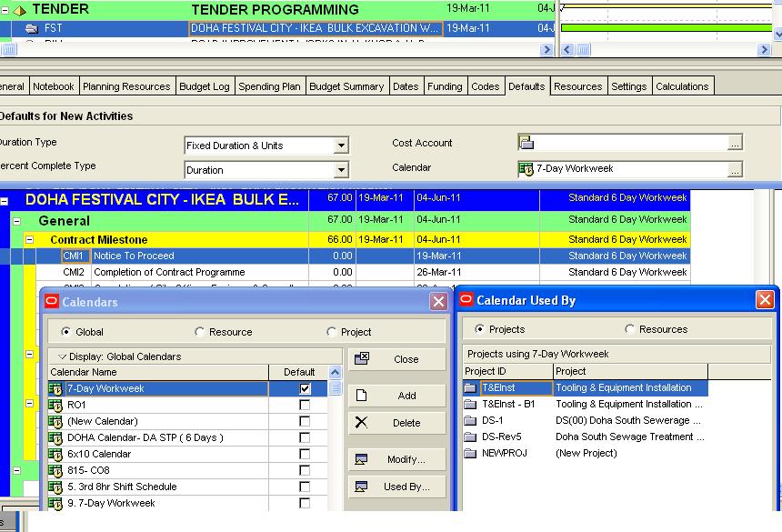This screenshot has width=782, height=532.
Task: Check Default box for (New Calendar)
Action: pyautogui.click(x=305, y=421)
